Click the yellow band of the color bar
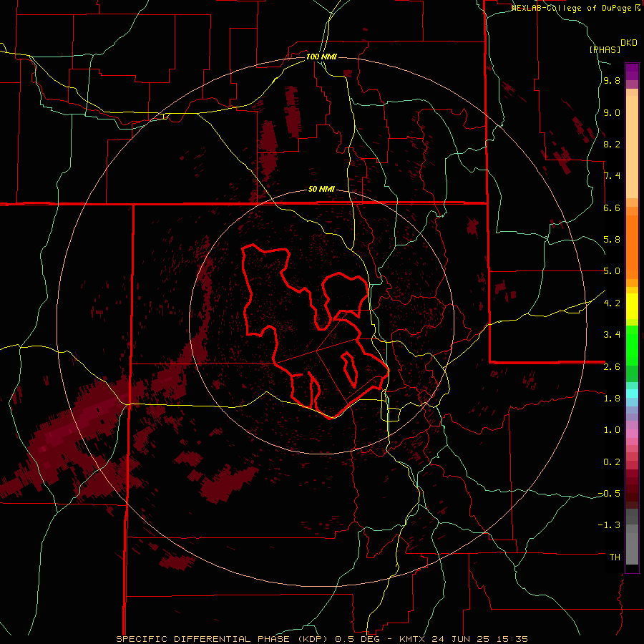The height and width of the screenshot is (644, 644). [632, 306]
